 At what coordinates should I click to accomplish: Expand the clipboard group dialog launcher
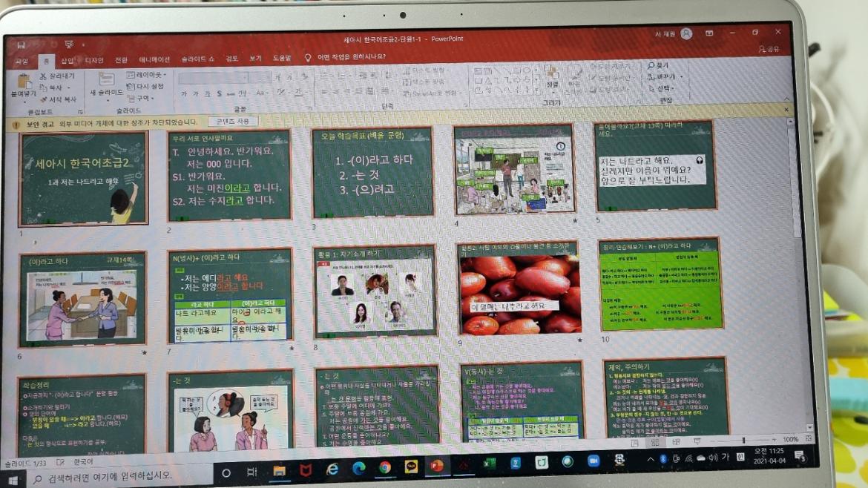[x=80, y=112]
